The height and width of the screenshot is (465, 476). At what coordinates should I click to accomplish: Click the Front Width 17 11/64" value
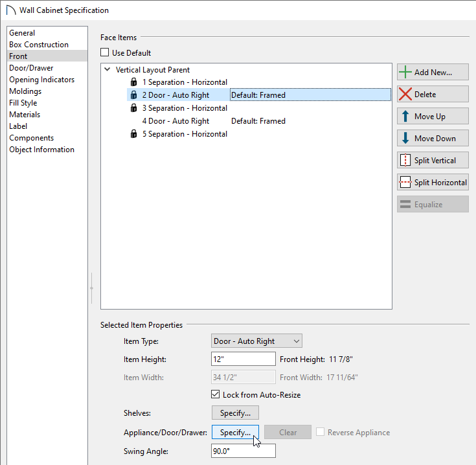tap(342, 378)
